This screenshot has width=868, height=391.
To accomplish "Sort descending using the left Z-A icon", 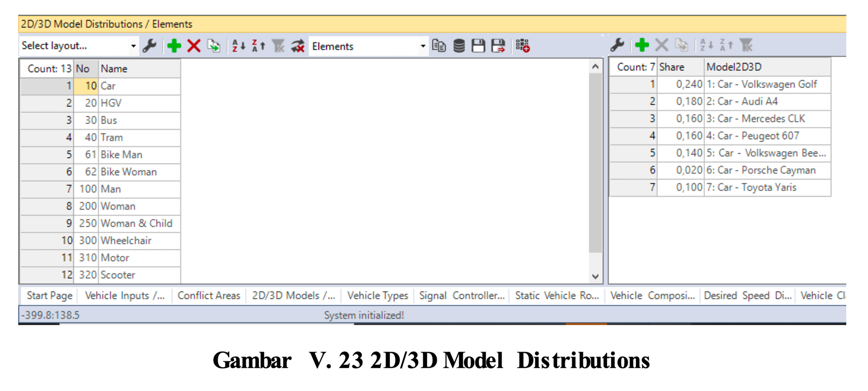I will tap(258, 46).
